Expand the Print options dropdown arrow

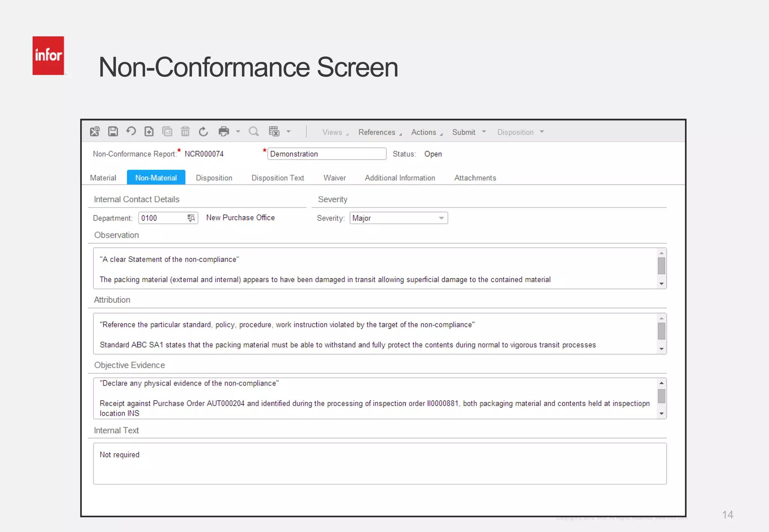pos(238,132)
